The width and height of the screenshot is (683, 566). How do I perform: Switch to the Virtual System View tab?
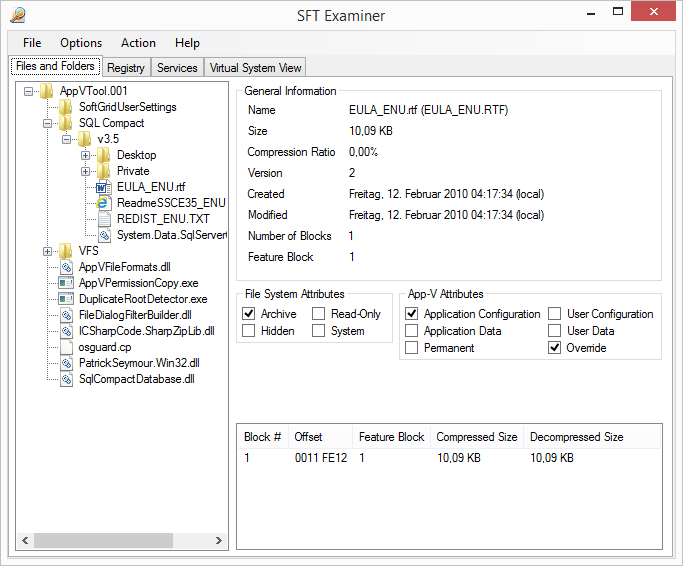(x=255, y=68)
